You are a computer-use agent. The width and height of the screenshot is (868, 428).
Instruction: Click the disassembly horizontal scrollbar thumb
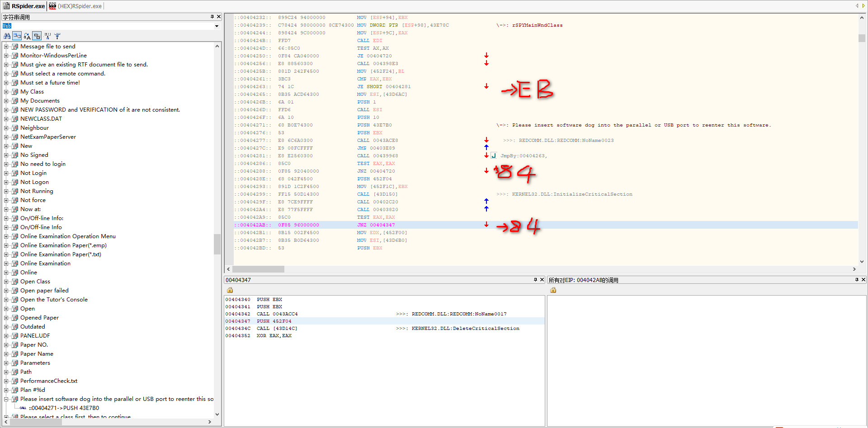point(259,269)
